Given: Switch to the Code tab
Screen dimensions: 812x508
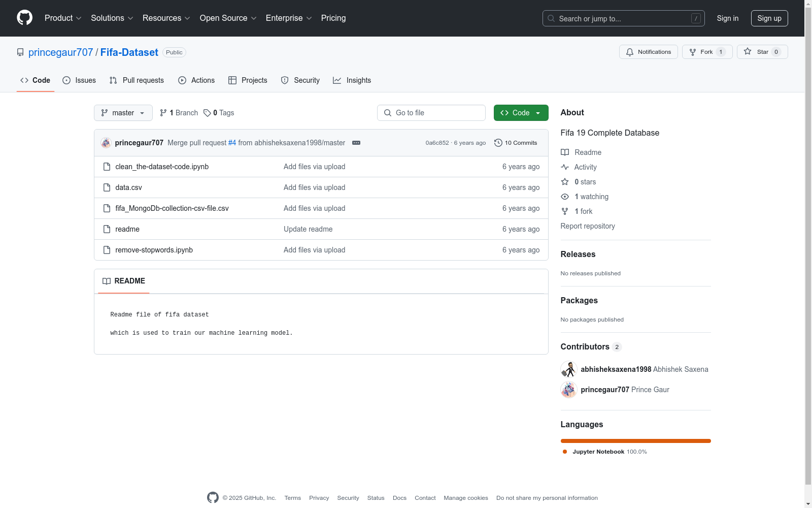Looking at the screenshot, I should 36,80.
